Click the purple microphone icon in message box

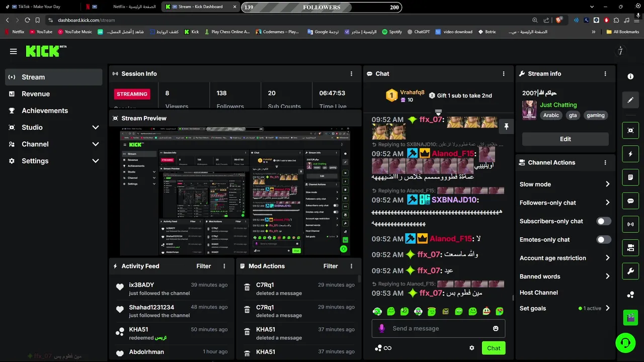pyautogui.click(x=382, y=328)
